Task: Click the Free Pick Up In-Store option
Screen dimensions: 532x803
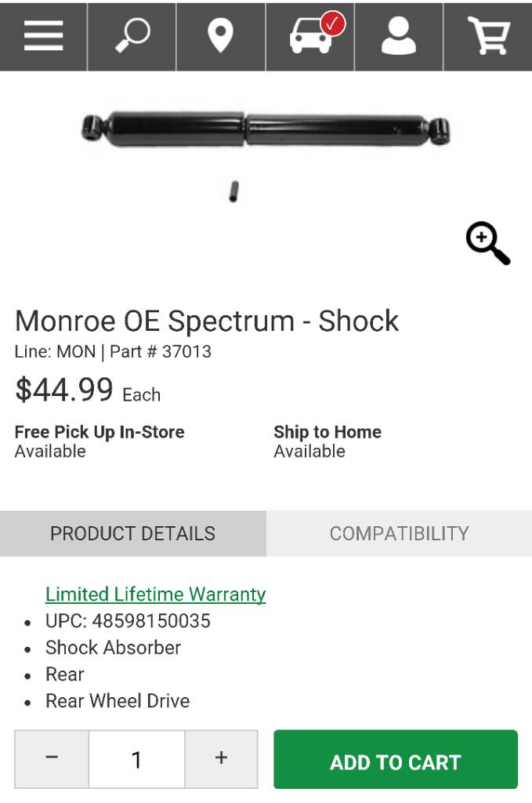Action: coord(100,441)
